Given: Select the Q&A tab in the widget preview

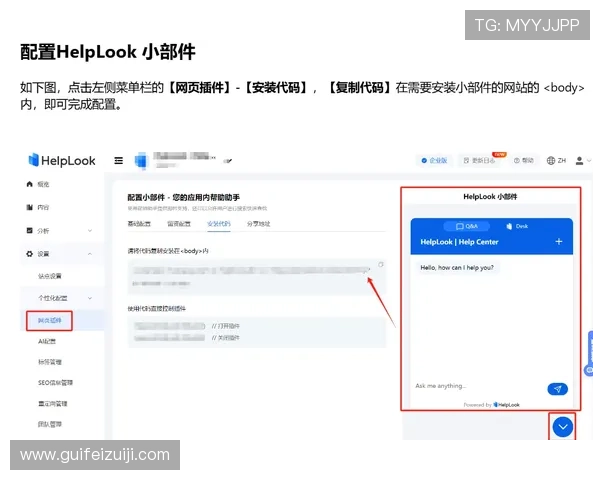Looking at the screenshot, I should tap(466, 226).
